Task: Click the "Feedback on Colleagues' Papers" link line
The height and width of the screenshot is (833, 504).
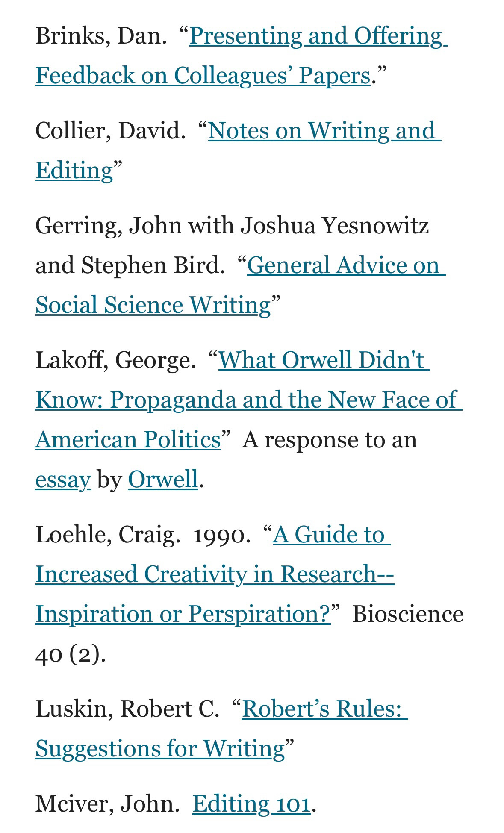Action: (203, 76)
